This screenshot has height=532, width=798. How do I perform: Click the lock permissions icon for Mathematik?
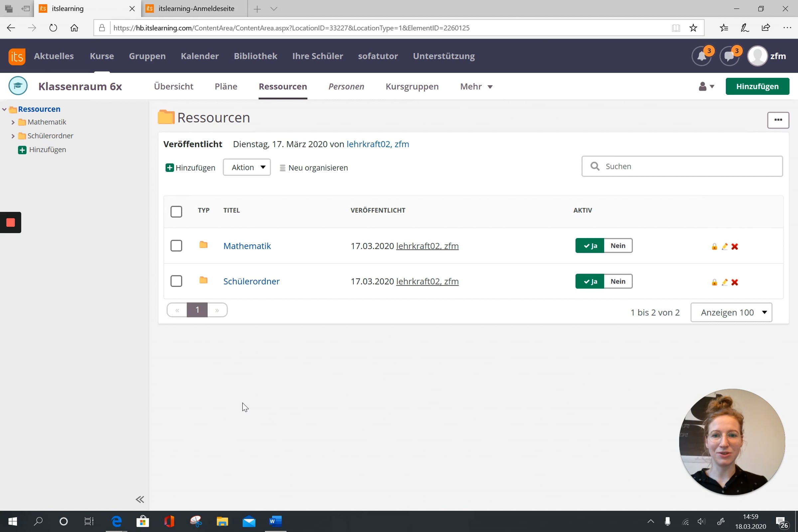tap(714, 247)
